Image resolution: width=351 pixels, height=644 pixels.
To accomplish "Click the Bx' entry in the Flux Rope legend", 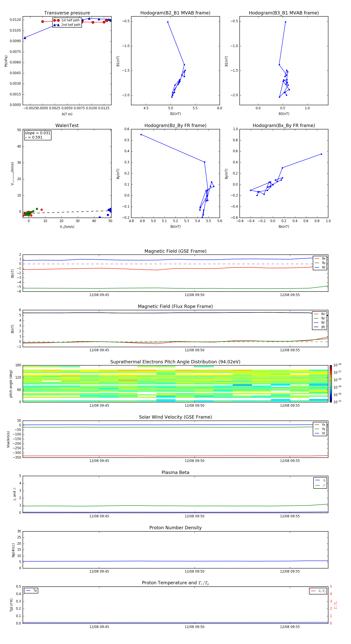I will [320, 314].
